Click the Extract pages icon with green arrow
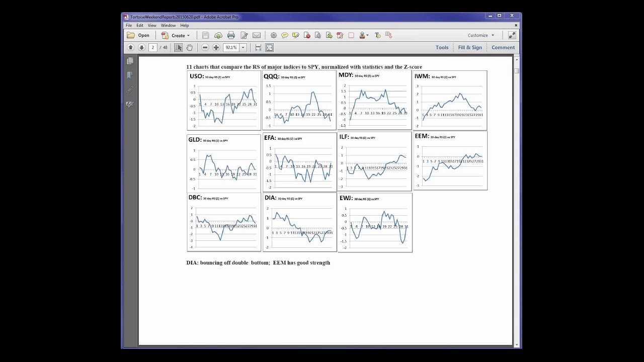 (329, 35)
